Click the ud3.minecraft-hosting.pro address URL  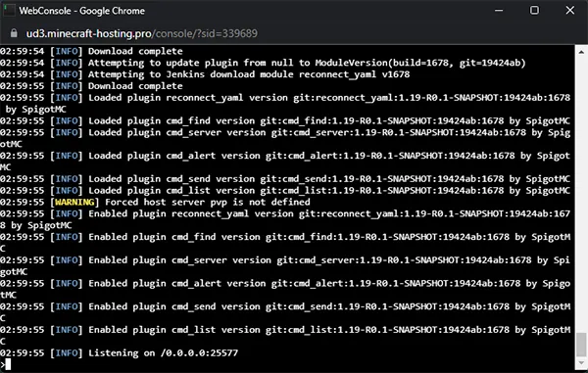tap(142, 33)
